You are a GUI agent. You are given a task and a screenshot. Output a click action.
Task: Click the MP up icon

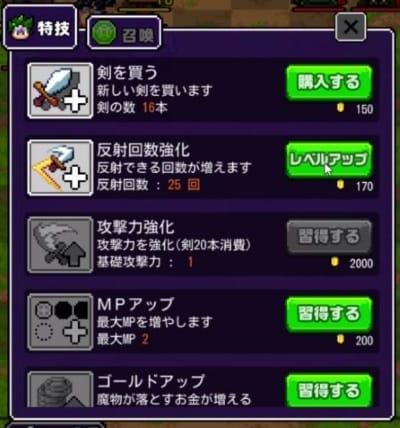click(x=60, y=322)
